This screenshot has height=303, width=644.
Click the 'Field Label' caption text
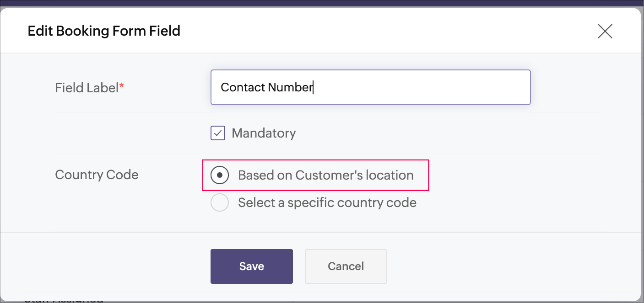[x=87, y=88]
